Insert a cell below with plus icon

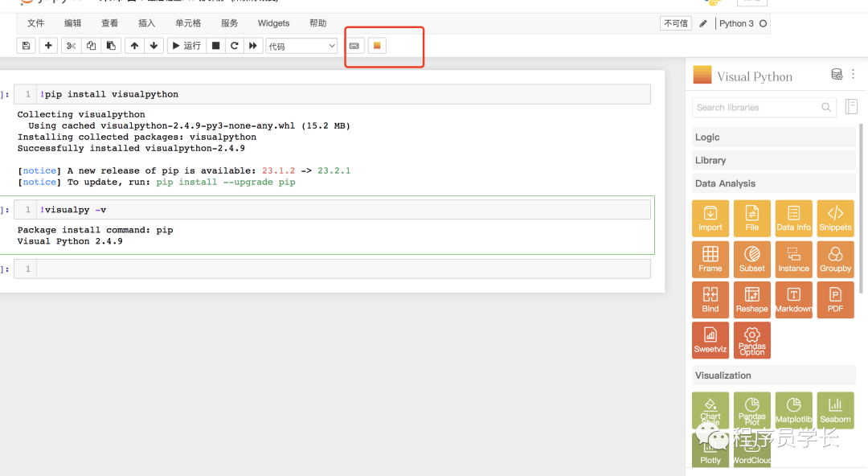[x=48, y=46]
